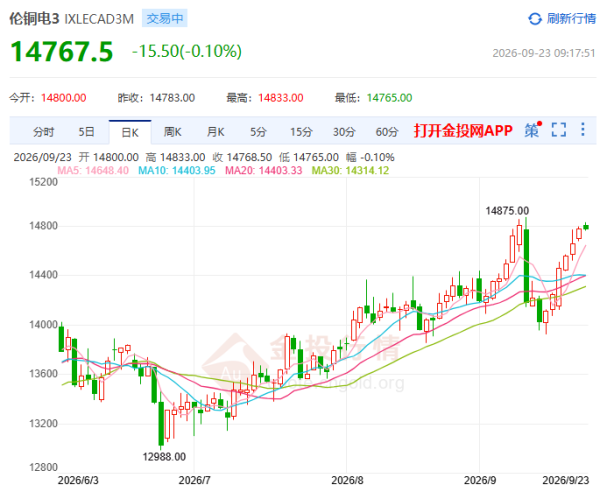Click the MA5: 14648.40 legend label
Image resolution: width=600 pixels, height=485 pixels.
(93, 170)
